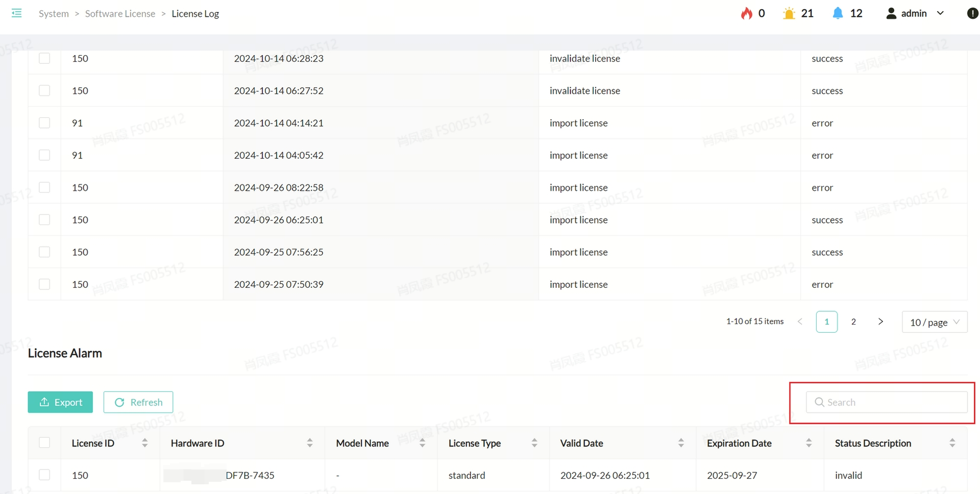Click the Export button

60,402
